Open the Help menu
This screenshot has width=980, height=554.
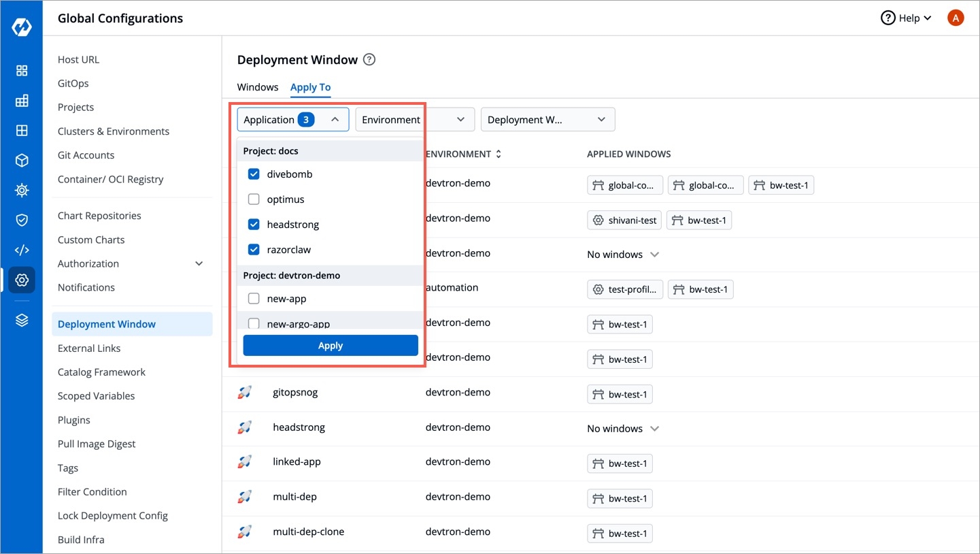click(x=906, y=18)
